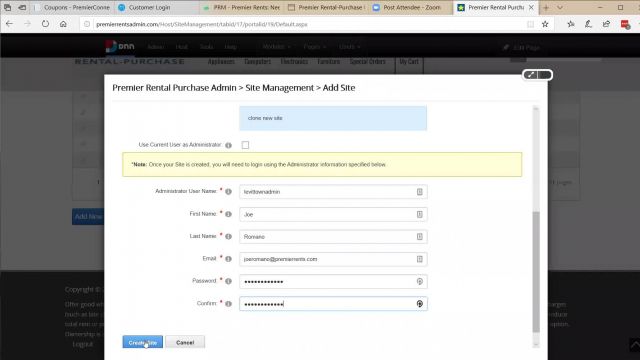Image resolution: width=640 pixels, height=360 pixels.
Task: Add this page to favorites with the star
Action: coord(545,24)
